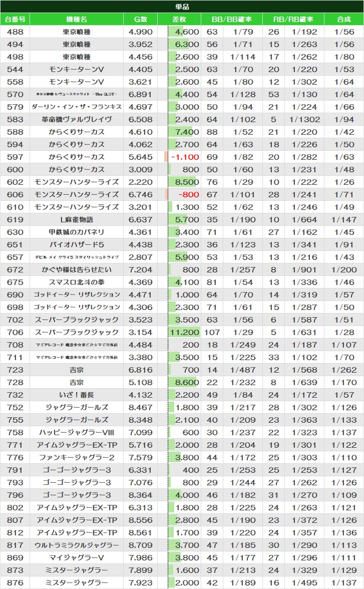Screen dimensions: 364x589
Task: Click the negative -800 value
Action: click(189, 194)
